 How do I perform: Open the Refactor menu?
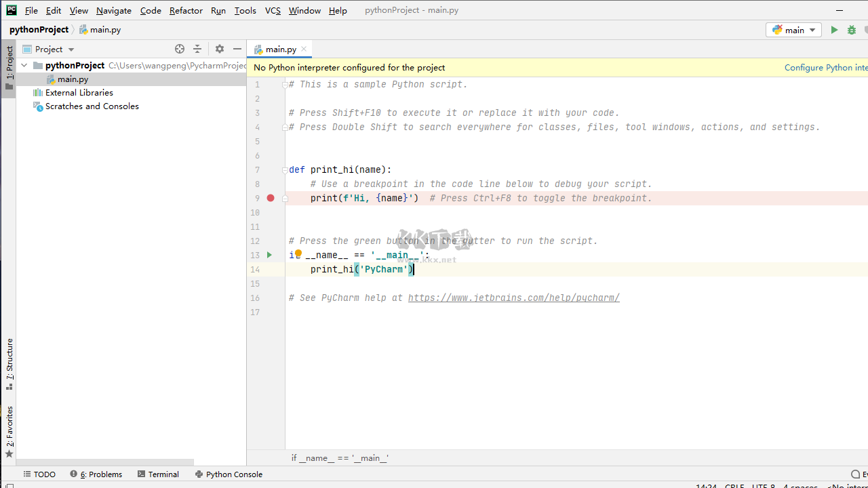[186, 10]
